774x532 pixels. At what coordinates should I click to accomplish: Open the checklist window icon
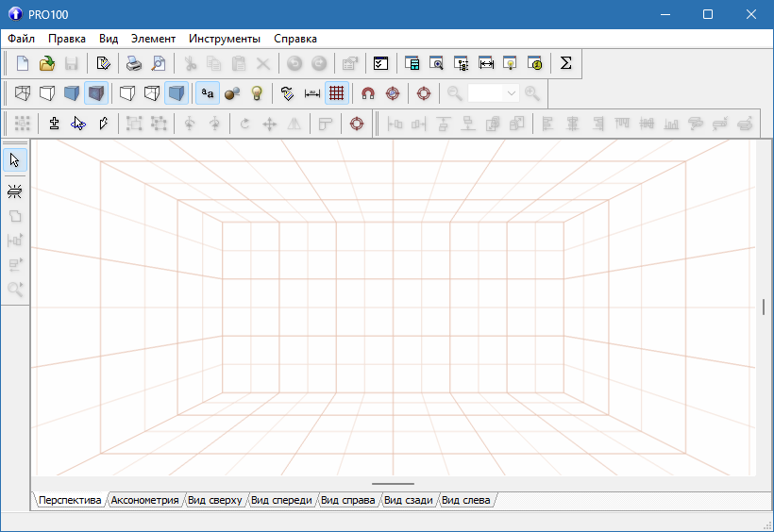click(380, 63)
